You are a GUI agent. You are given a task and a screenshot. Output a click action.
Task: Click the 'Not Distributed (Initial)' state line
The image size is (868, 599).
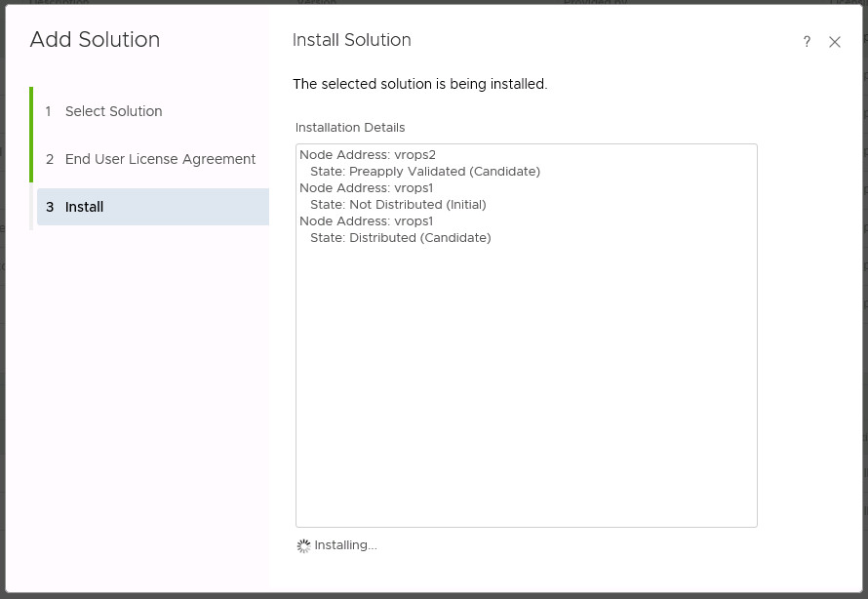coord(398,205)
